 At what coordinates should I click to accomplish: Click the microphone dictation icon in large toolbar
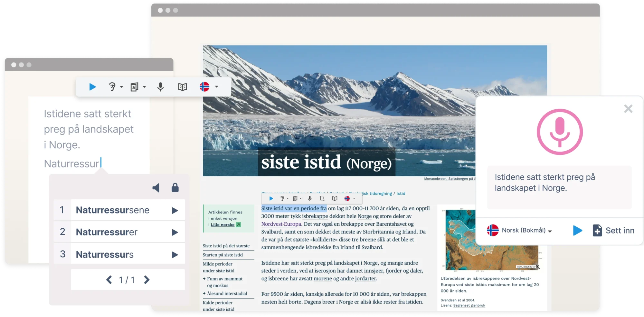(x=160, y=87)
